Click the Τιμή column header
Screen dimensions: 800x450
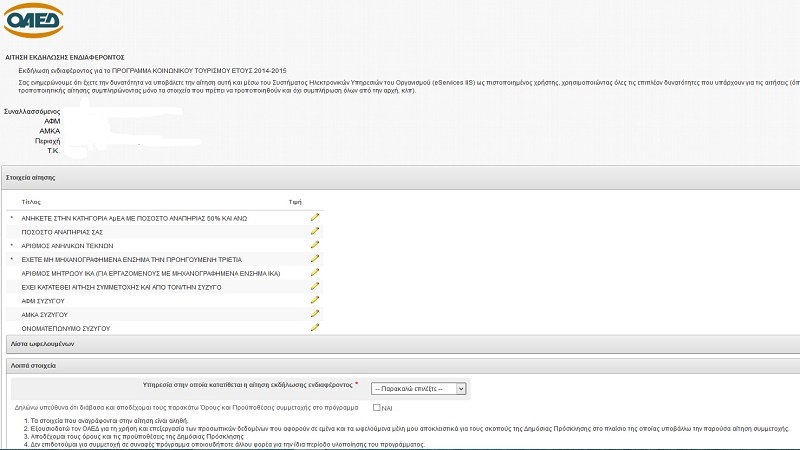[x=294, y=201]
